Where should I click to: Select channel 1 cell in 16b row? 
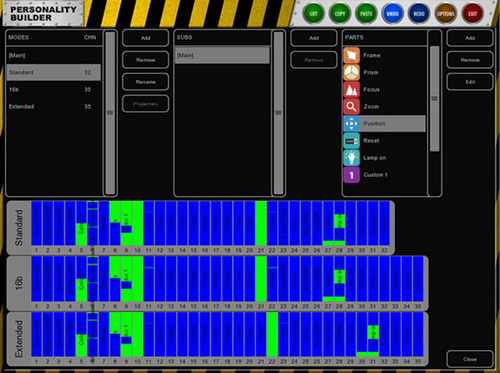(36, 279)
